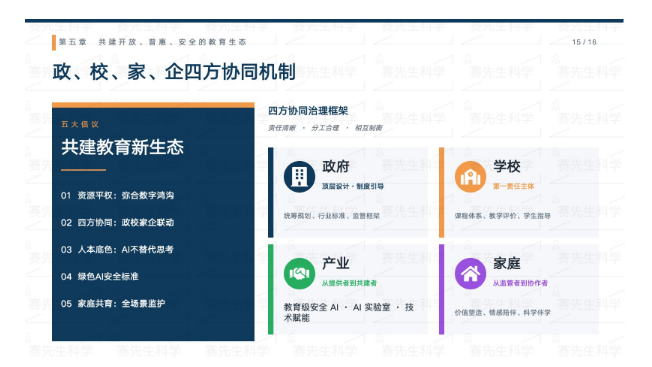The height and width of the screenshot is (367, 652).
Task: Click the orange school icon
Action: (470, 177)
